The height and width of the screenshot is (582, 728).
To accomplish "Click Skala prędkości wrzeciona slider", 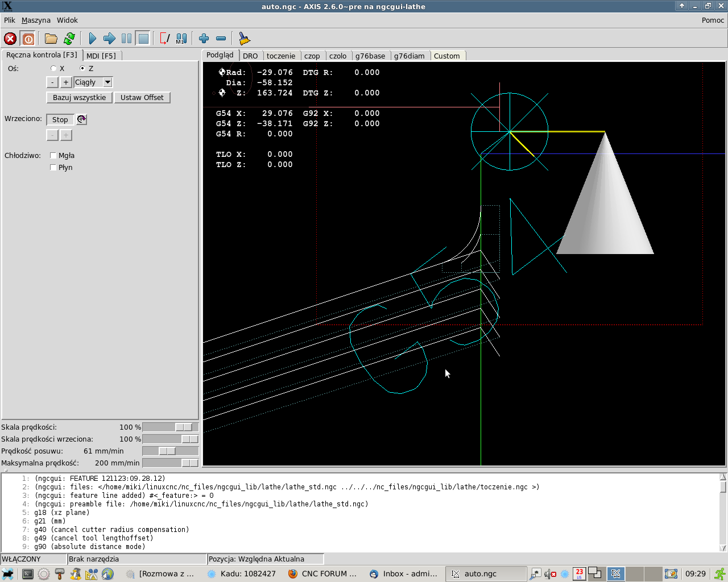I will point(170,439).
